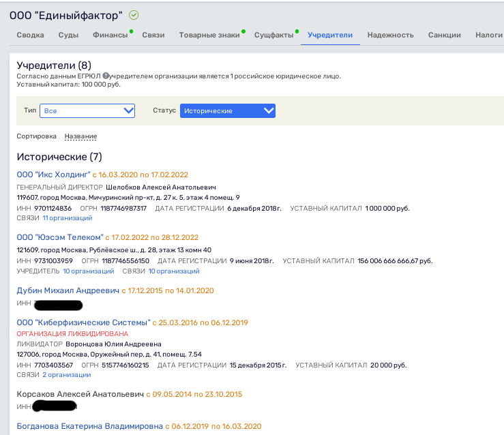Viewport: 504px width, 435px height.
Task: Open the Товарные знаки tab
Action: pyautogui.click(x=209, y=35)
